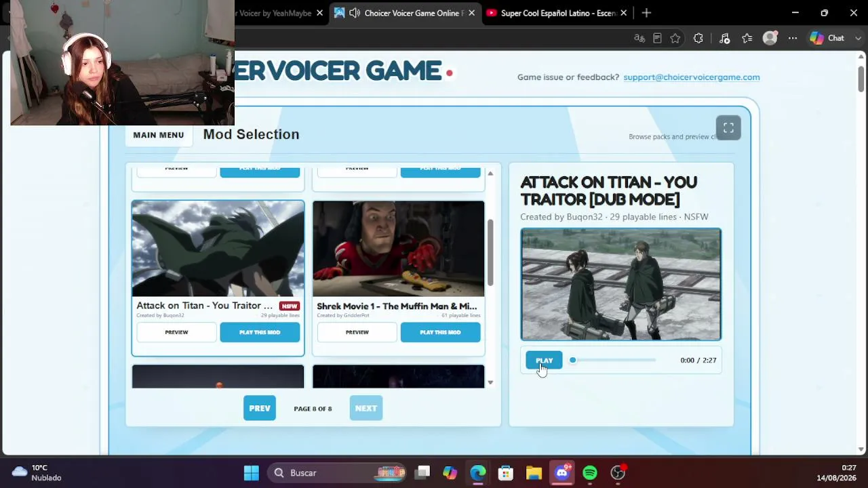Email support@choicervoicergame.com link
This screenshot has height=488, width=868.
pyautogui.click(x=692, y=77)
